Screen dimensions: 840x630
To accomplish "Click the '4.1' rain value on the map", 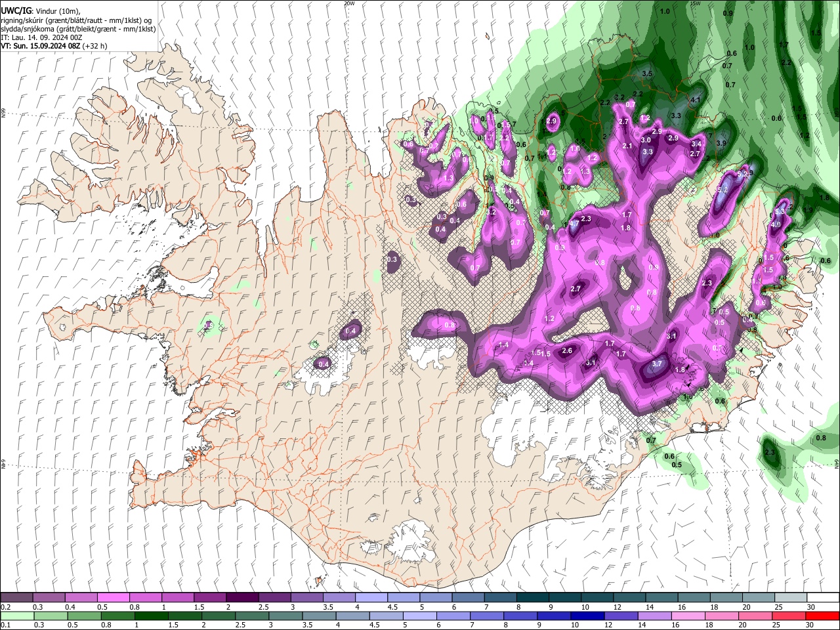I will point(696,100).
